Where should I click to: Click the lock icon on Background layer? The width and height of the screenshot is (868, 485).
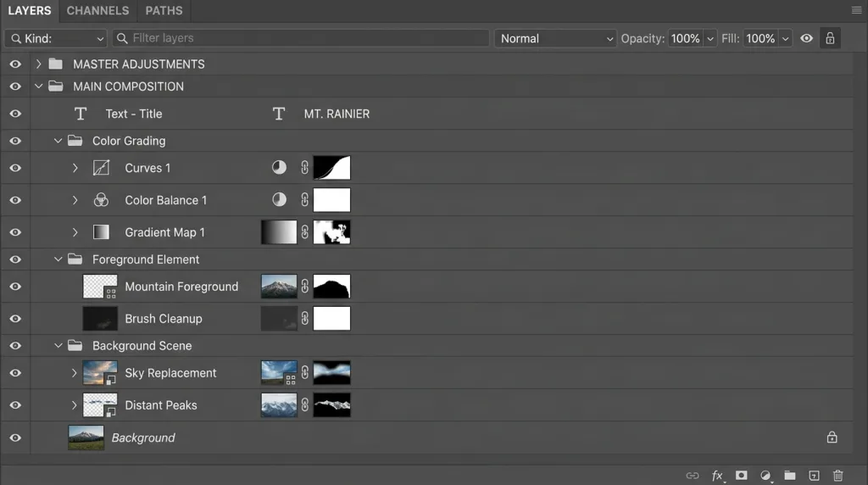click(x=832, y=438)
